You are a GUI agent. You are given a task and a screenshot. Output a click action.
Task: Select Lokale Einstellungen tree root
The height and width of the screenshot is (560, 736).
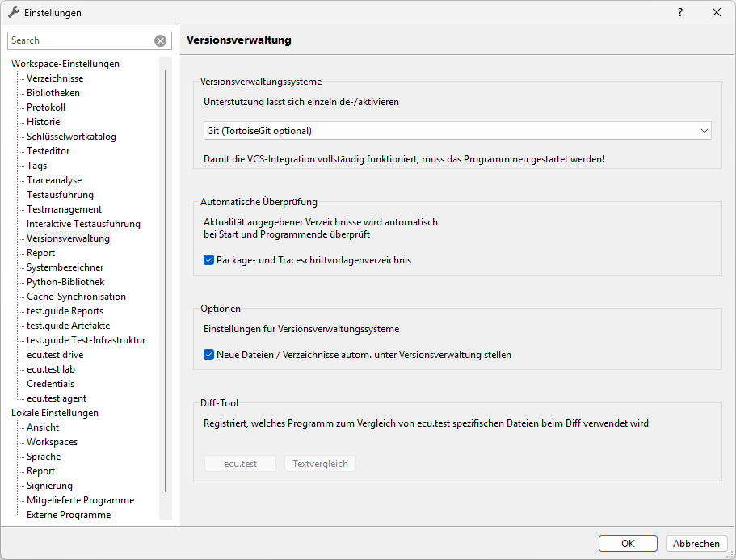pos(55,413)
